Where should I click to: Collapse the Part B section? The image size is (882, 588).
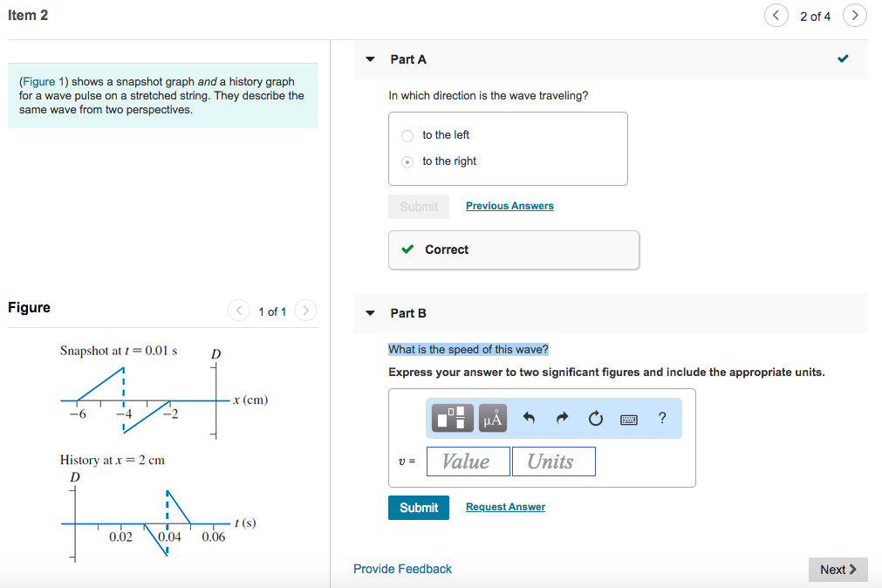click(x=370, y=313)
